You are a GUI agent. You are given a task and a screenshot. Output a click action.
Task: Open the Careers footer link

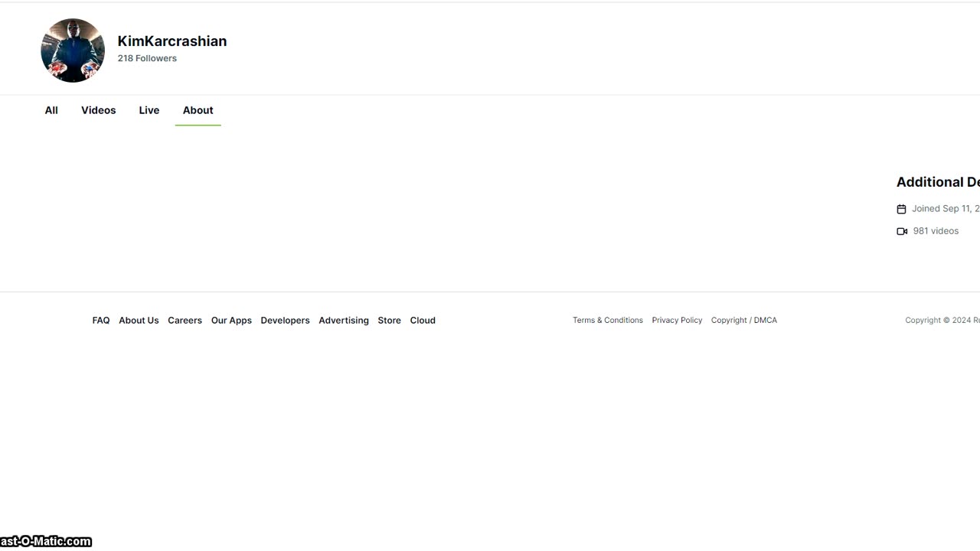tap(185, 321)
